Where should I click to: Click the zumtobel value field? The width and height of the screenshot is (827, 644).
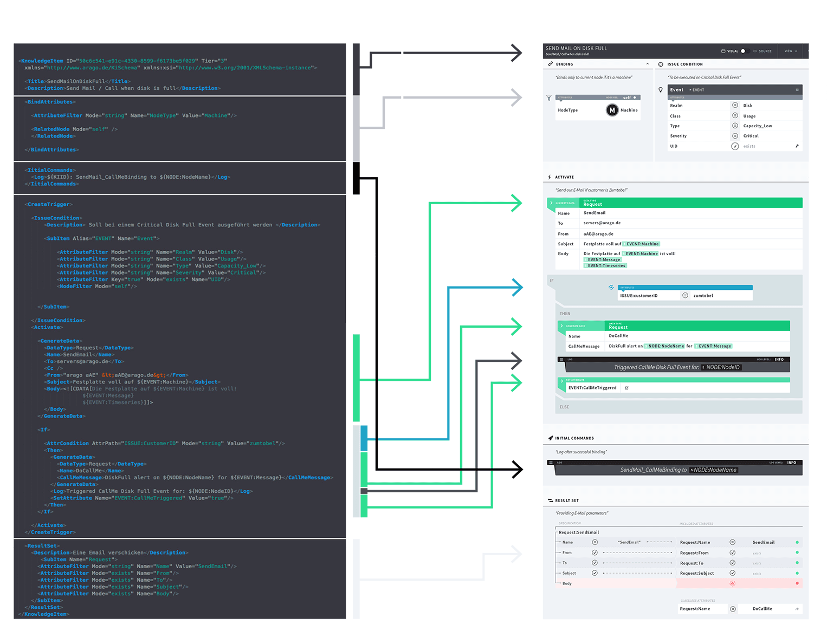[x=703, y=296]
